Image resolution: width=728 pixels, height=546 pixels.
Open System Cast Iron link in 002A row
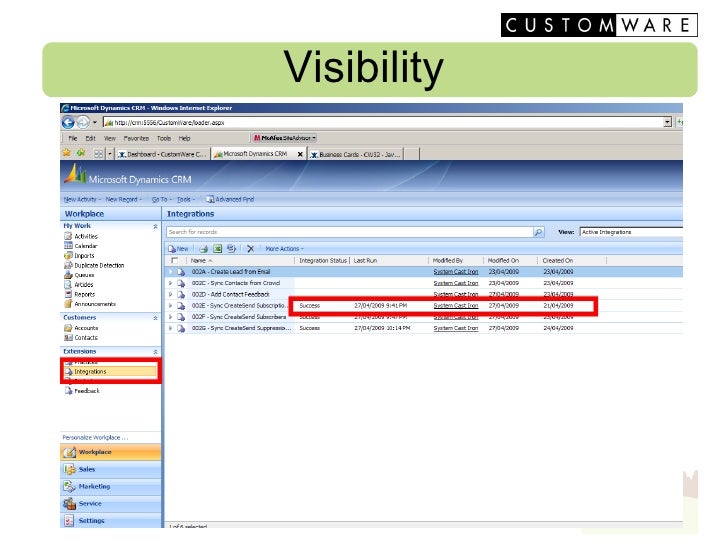pos(455,272)
